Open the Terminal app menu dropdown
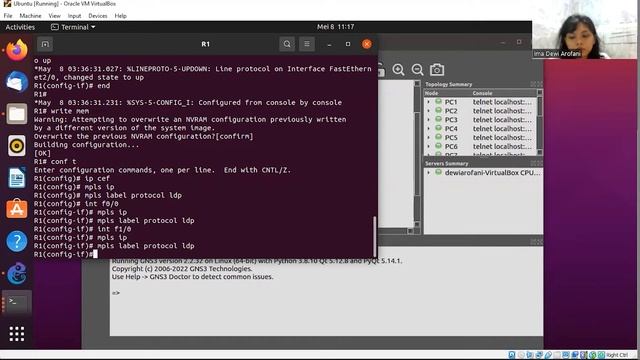 click(73, 27)
